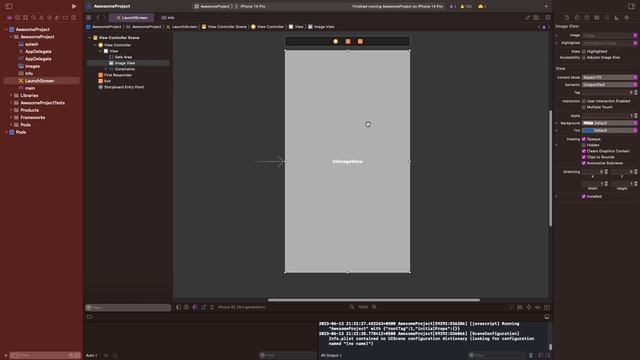The width and height of the screenshot is (640, 360).
Task: Toggle the right inspector sidebar icon
Action: coord(631,6)
